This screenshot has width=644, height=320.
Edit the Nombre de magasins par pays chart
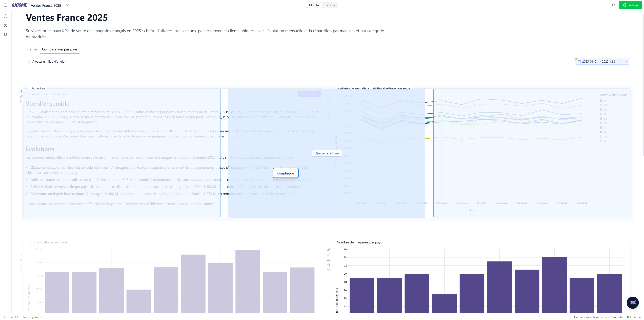point(329,250)
